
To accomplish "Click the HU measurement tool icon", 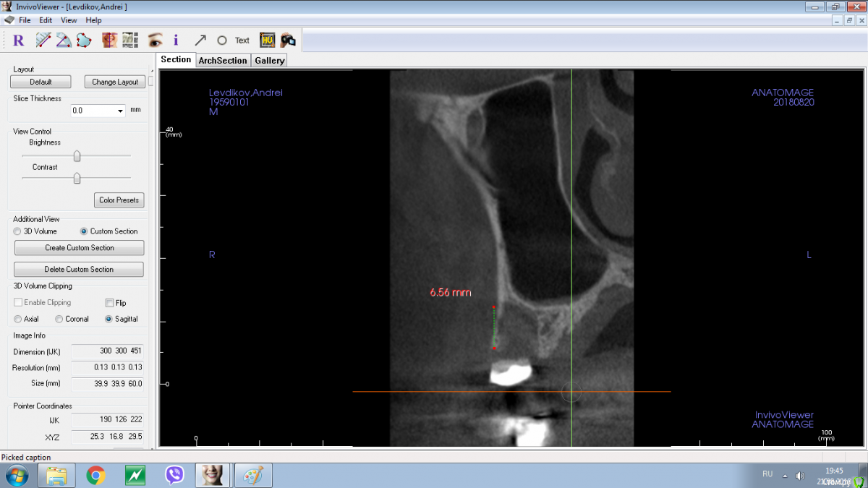I will tap(268, 40).
